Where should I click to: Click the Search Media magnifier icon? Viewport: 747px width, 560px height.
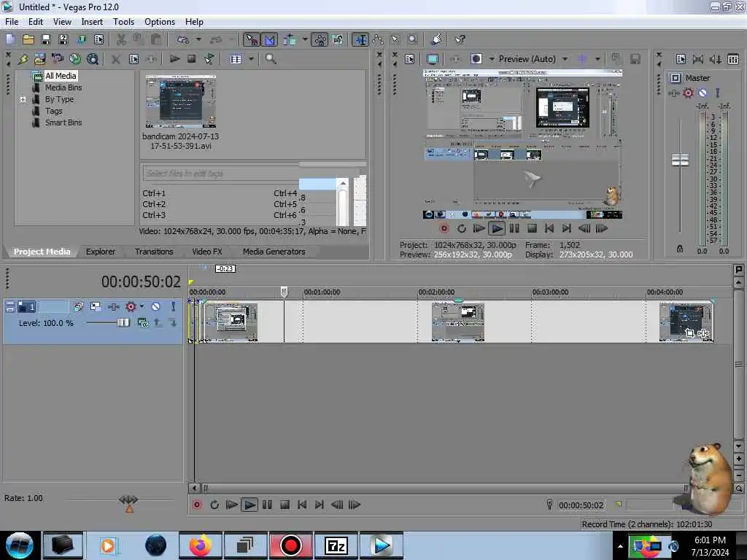coord(271,59)
